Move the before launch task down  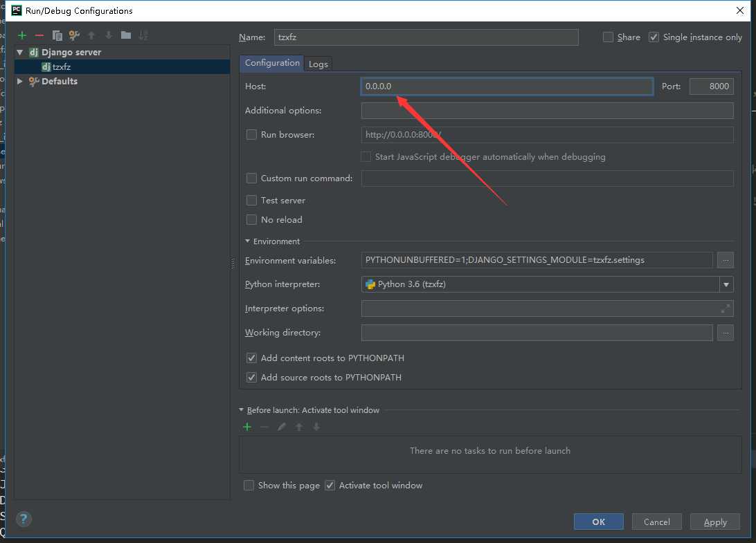coord(316,427)
